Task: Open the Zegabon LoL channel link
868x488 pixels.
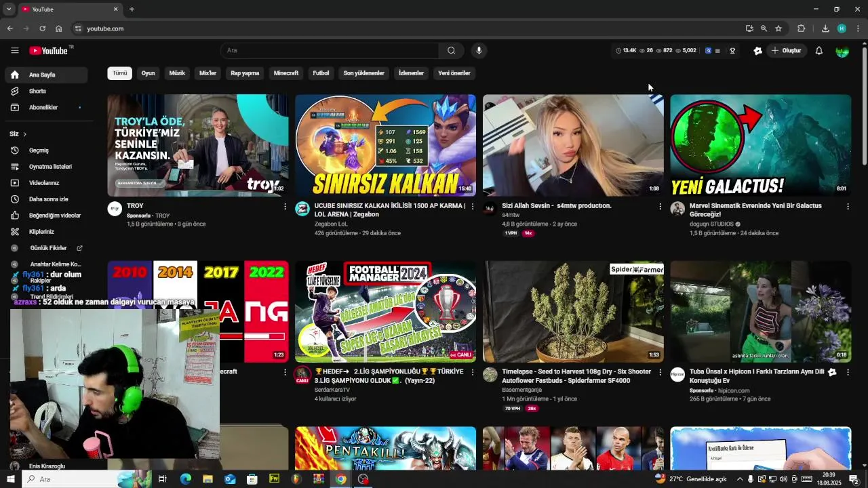Action: click(x=331, y=224)
